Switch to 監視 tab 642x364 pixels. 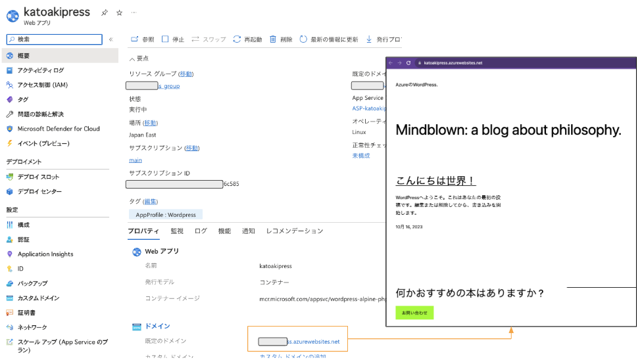[x=177, y=231]
